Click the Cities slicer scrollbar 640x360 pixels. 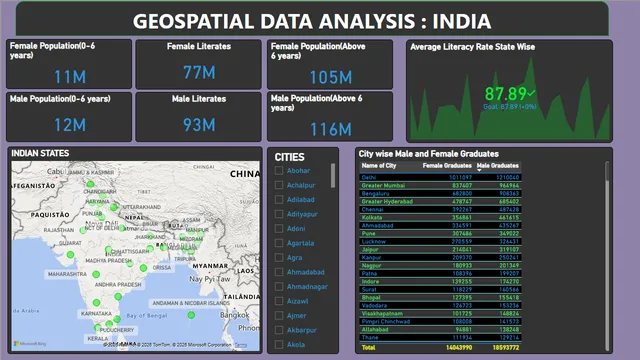pos(333,176)
